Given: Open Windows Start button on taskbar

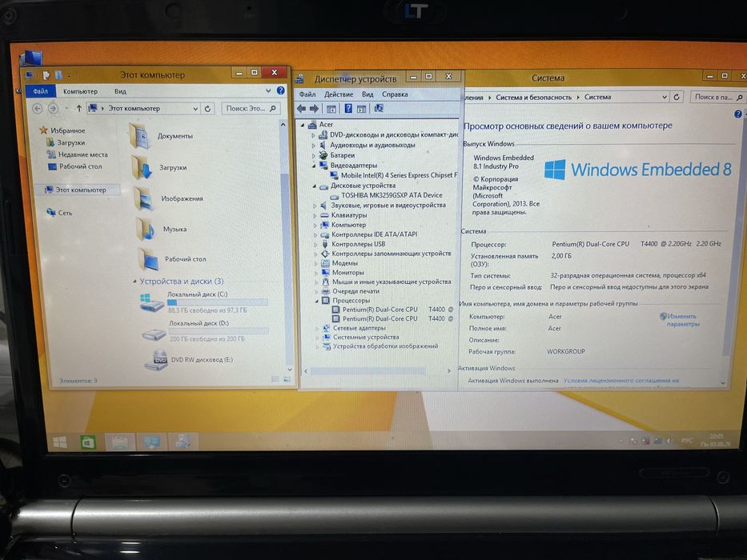Looking at the screenshot, I should [60, 442].
